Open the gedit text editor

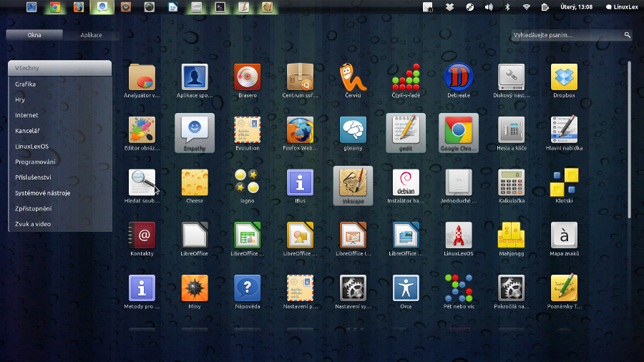[406, 133]
